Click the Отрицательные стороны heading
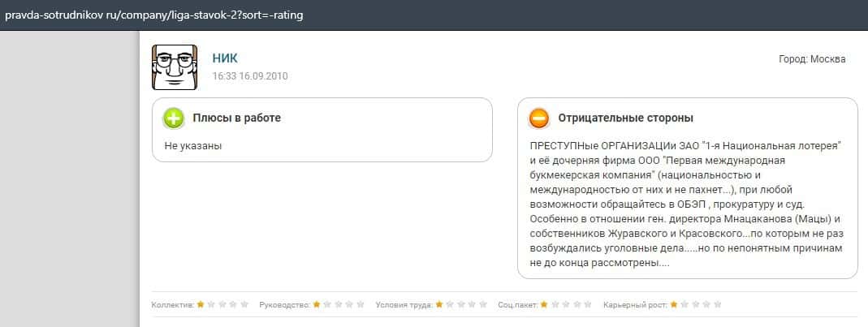The height and width of the screenshot is (327, 868). 625,118
